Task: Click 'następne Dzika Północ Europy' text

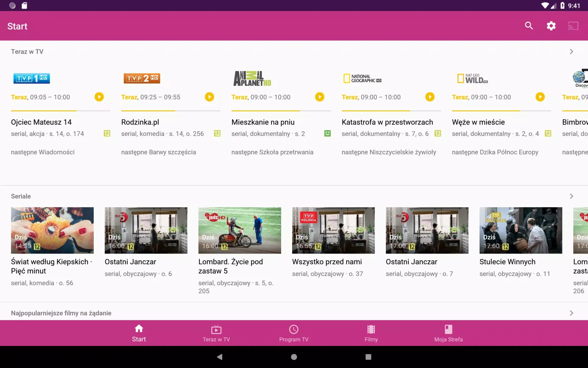Action: (x=495, y=152)
